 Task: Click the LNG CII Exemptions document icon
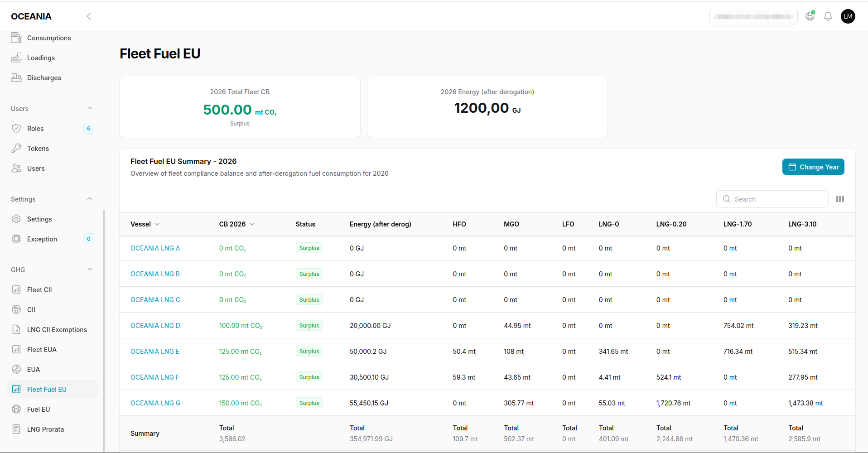(16, 330)
